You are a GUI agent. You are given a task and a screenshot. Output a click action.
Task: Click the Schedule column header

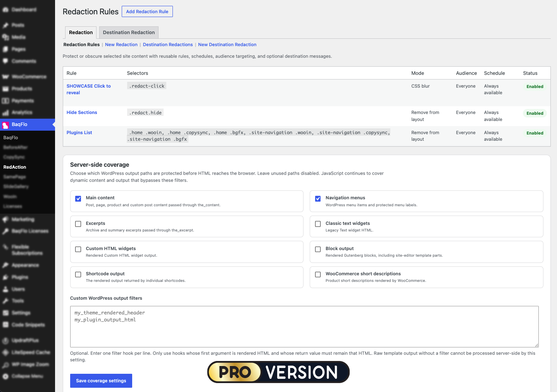point(494,73)
